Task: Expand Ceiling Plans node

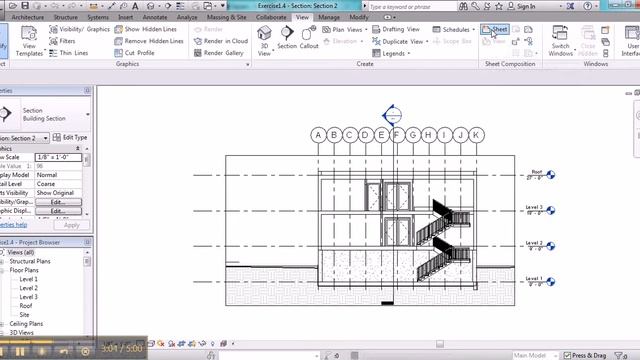Action: click(2, 324)
